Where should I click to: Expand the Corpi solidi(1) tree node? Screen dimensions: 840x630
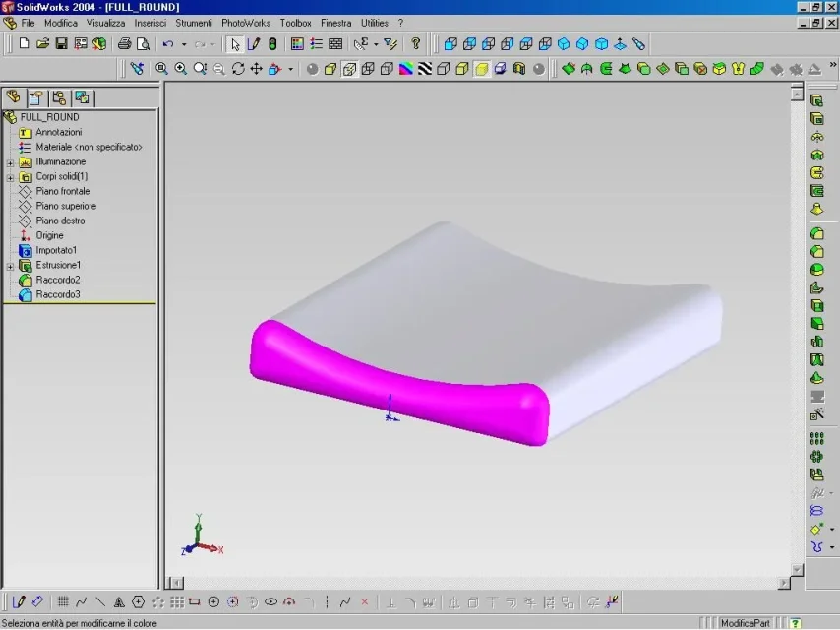pyautogui.click(x=10, y=177)
